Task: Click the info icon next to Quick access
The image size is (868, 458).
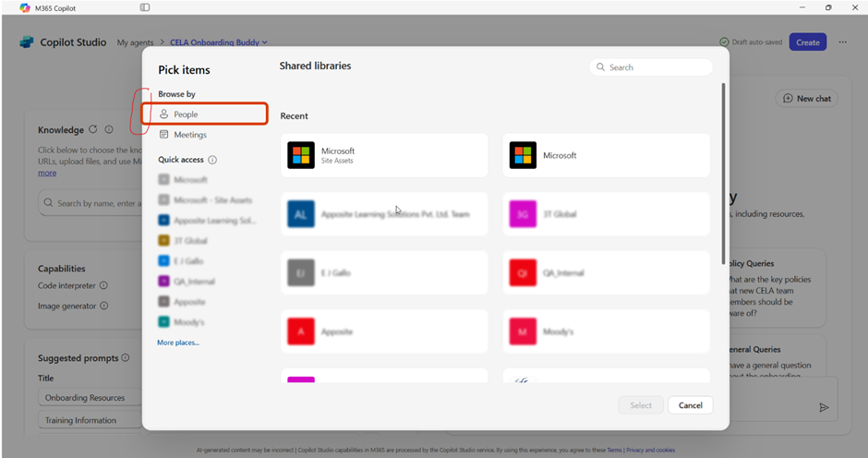Action: click(x=212, y=160)
